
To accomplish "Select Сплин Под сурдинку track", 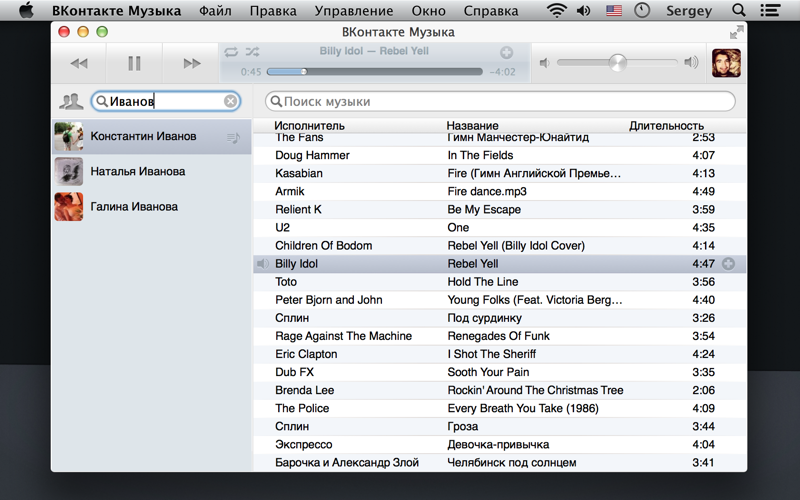I will point(499,318).
